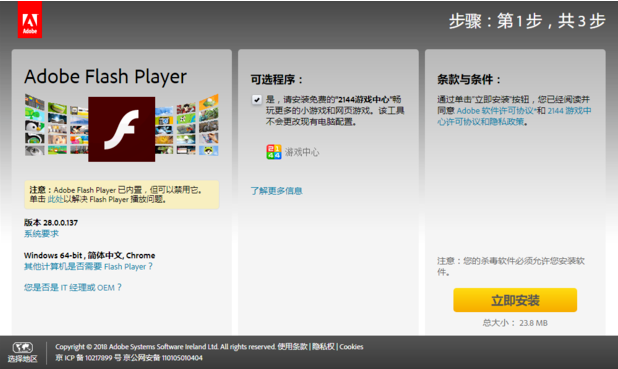Open the Cookies footer link
618x369 pixels.
351,347
